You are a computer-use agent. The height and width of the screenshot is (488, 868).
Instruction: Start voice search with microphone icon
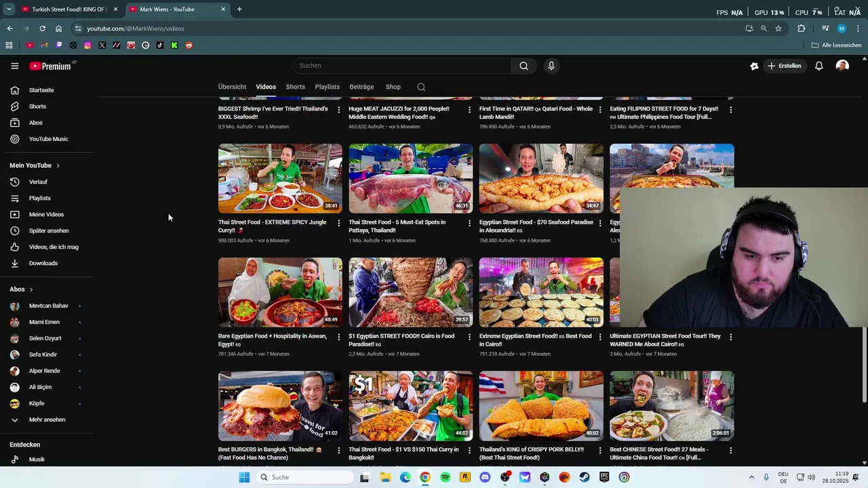click(551, 66)
